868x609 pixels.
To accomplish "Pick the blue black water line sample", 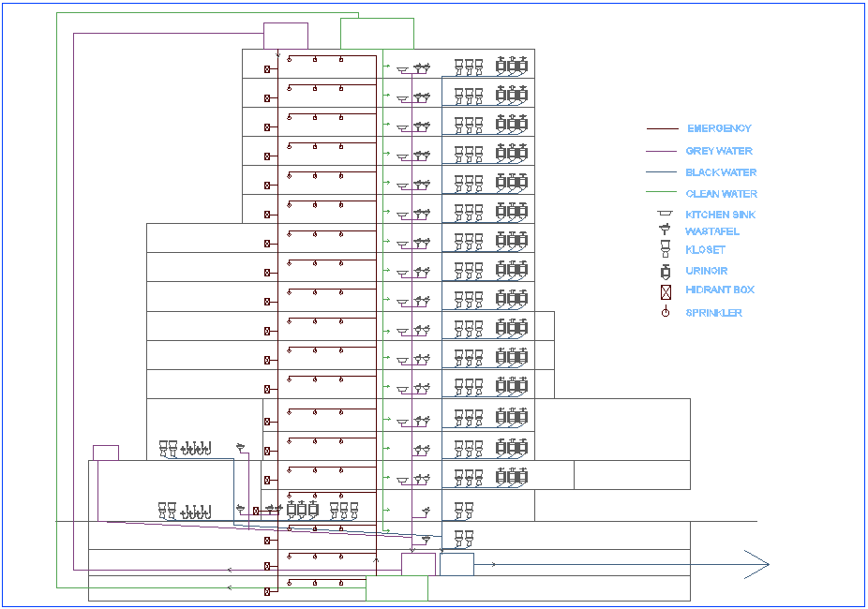I will click(662, 172).
